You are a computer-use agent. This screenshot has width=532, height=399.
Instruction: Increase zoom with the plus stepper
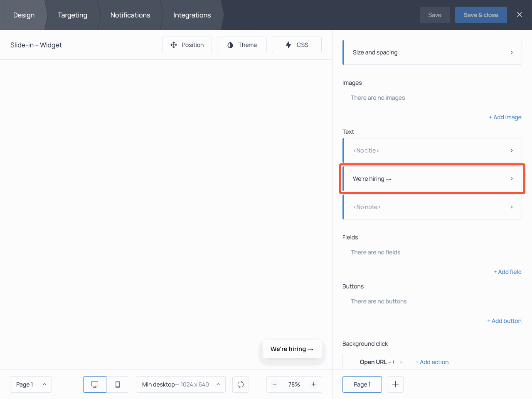click(x=313, y=384)
